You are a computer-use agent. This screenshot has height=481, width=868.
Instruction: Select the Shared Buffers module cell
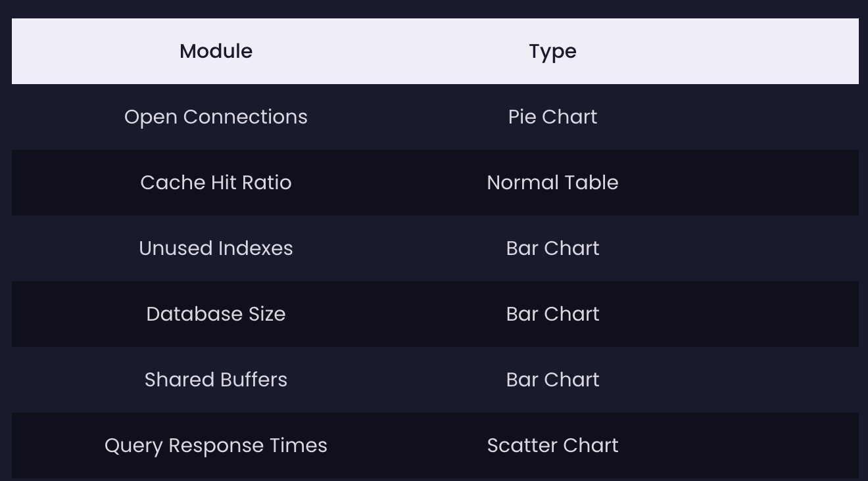[216, 380]
